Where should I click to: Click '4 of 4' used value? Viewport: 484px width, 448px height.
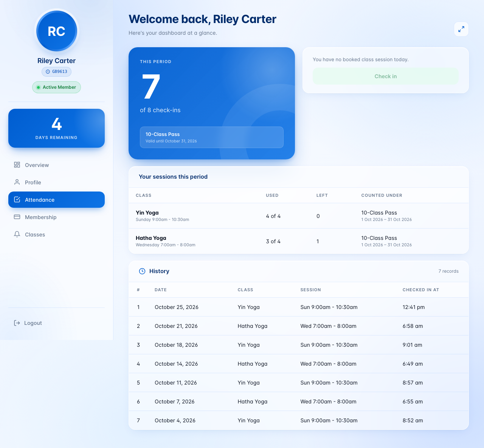(273, 216)
